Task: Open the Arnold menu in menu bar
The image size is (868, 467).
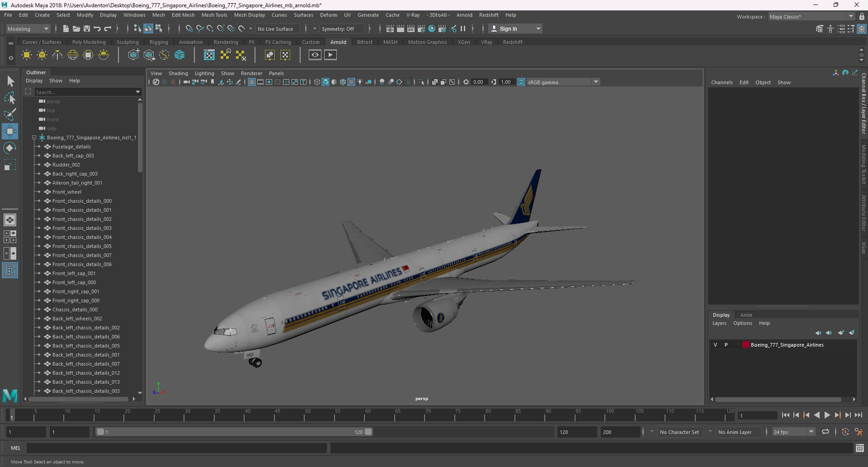Action: point(464,15)
